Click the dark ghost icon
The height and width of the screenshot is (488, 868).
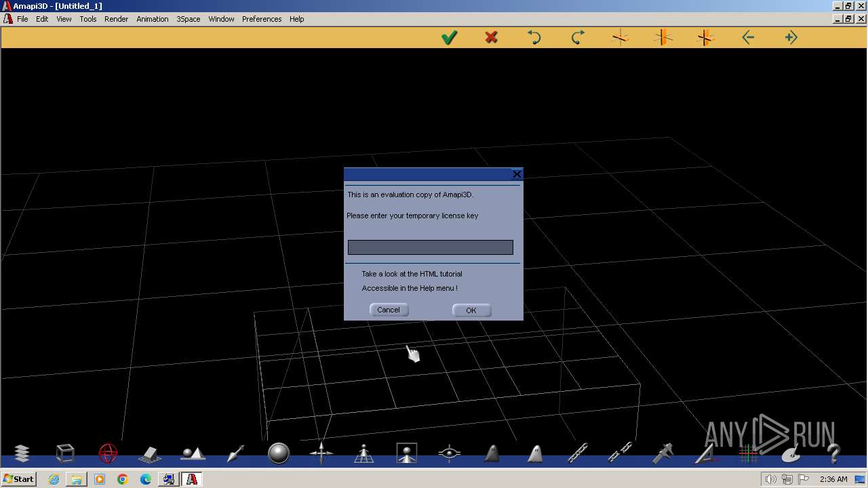[x=492, y=453]
